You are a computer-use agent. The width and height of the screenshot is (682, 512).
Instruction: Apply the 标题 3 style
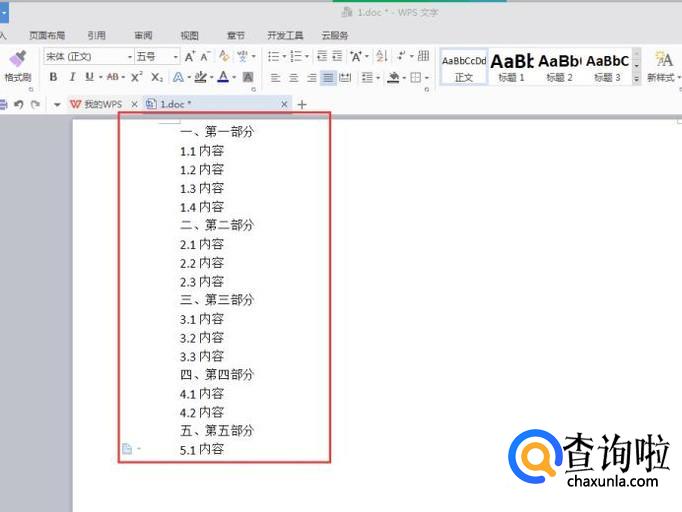click(x=607, y=67)
